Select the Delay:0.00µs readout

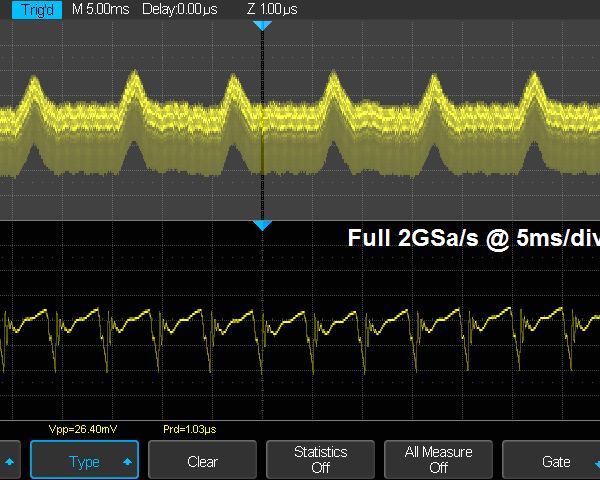(175, 8)
